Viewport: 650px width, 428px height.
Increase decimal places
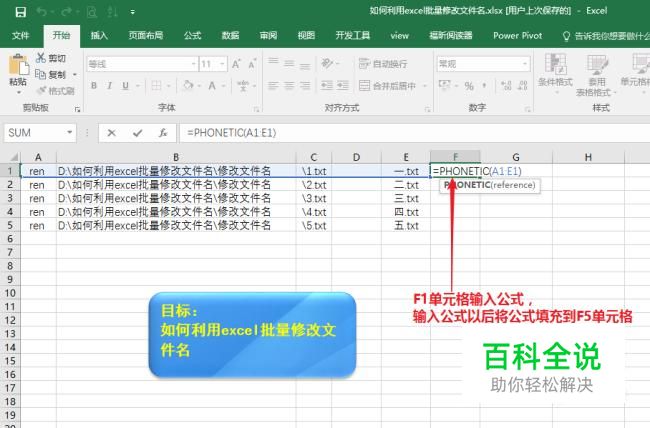pos(506,86)
